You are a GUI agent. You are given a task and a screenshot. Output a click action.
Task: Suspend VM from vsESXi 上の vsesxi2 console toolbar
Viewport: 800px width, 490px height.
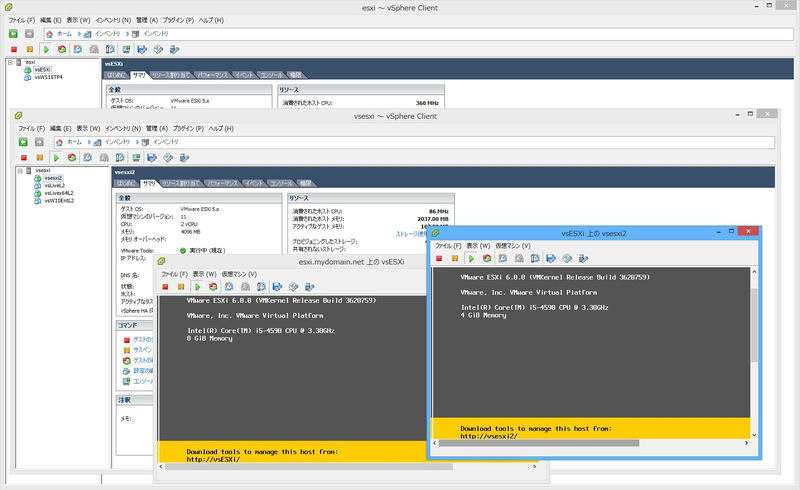point(455,259)
